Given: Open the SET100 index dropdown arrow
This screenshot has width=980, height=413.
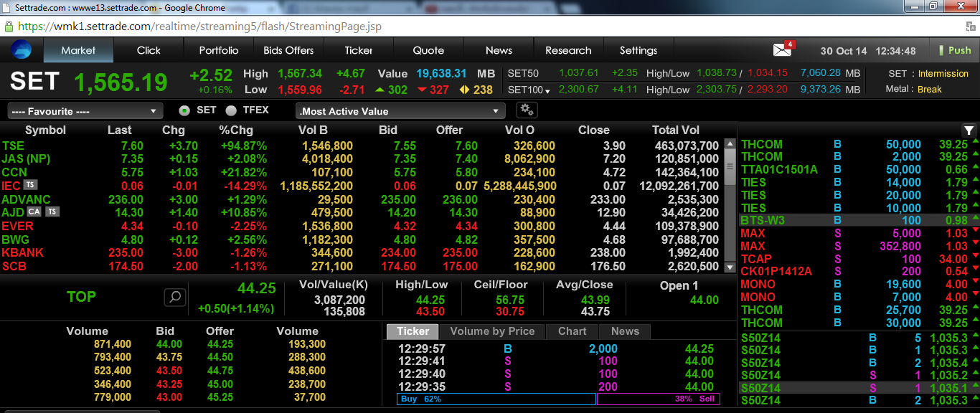Looking at the screenshot, I should point(547,90).
